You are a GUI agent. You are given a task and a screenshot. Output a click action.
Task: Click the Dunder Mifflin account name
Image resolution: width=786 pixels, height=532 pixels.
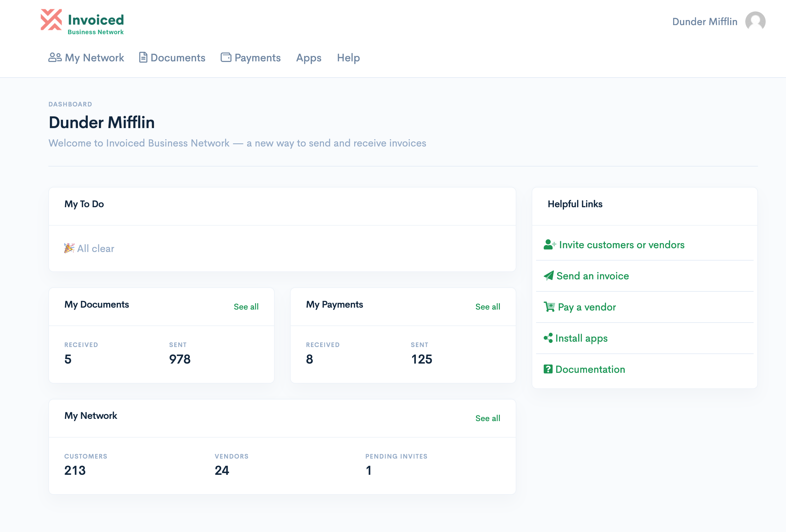click(x=705, y=21)
